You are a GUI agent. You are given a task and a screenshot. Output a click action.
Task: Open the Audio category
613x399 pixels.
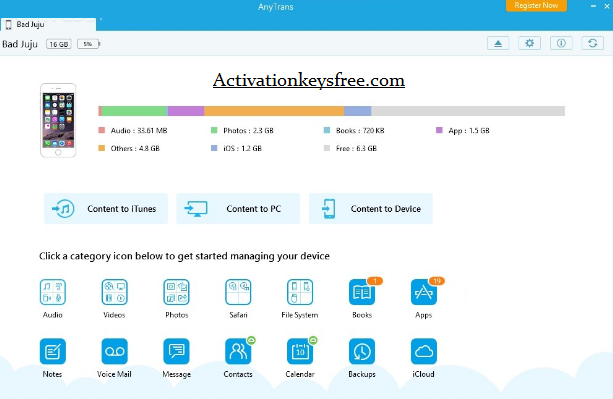coord(53,292)
